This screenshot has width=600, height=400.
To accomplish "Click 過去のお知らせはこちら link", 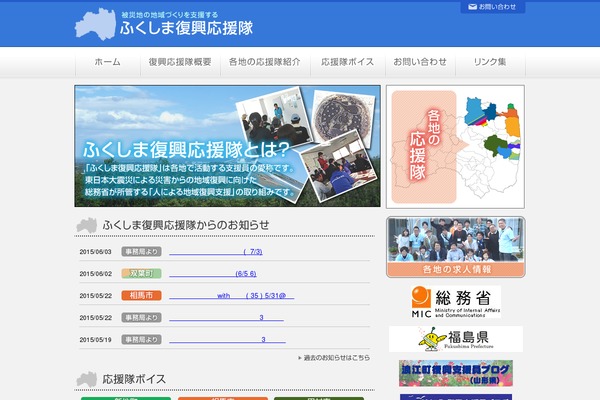I will (334, 358).
